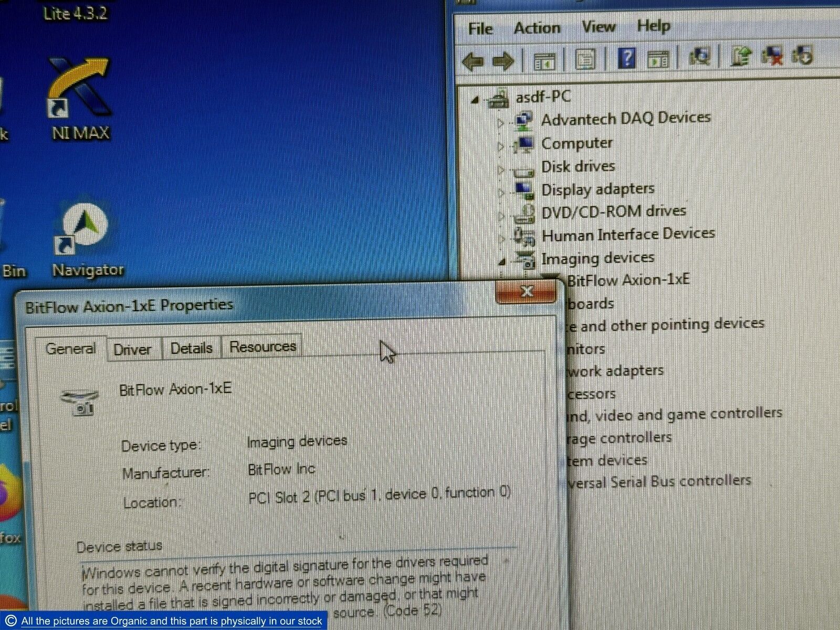Select the Monitors tree entry
The image size is (840, 630).
tap(586, 349)
